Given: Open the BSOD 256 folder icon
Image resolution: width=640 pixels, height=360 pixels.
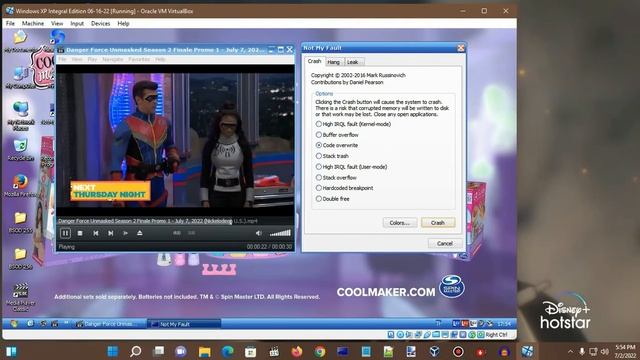Looking at the screenshot, I should (x=20, y=259).
